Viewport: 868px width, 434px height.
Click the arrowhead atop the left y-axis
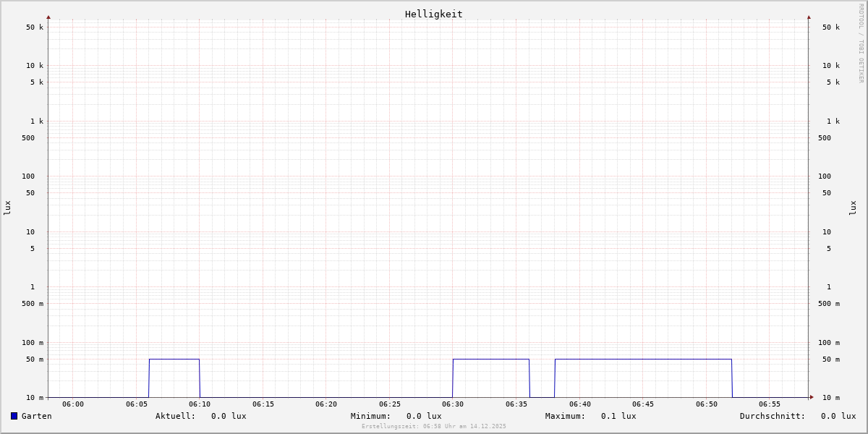pos(48,17)
